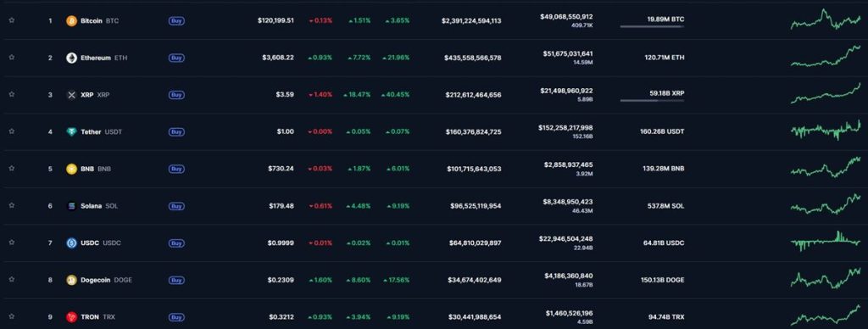The height and width of the screenshot is (329, 868).
Task: Open the Ethereum 7-day sparkline chart
Action: click(826, 57)
